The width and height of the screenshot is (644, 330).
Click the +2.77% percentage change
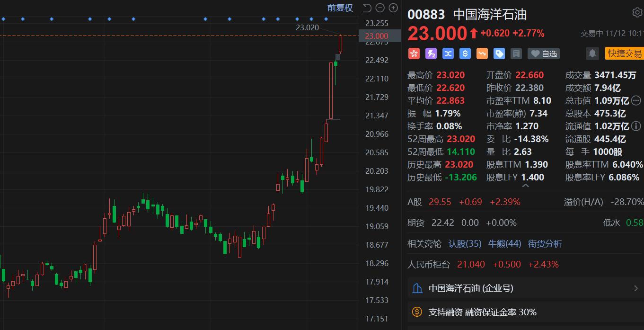coord(529,33)
